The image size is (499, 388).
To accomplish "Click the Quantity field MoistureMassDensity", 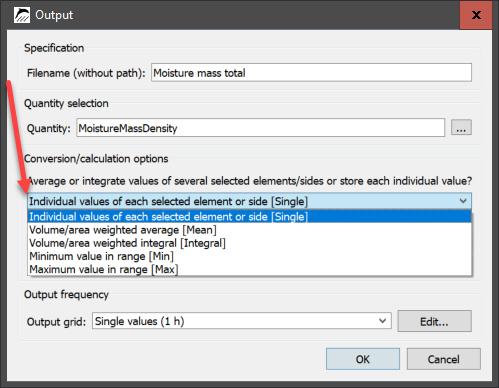I will pos(261,128).
